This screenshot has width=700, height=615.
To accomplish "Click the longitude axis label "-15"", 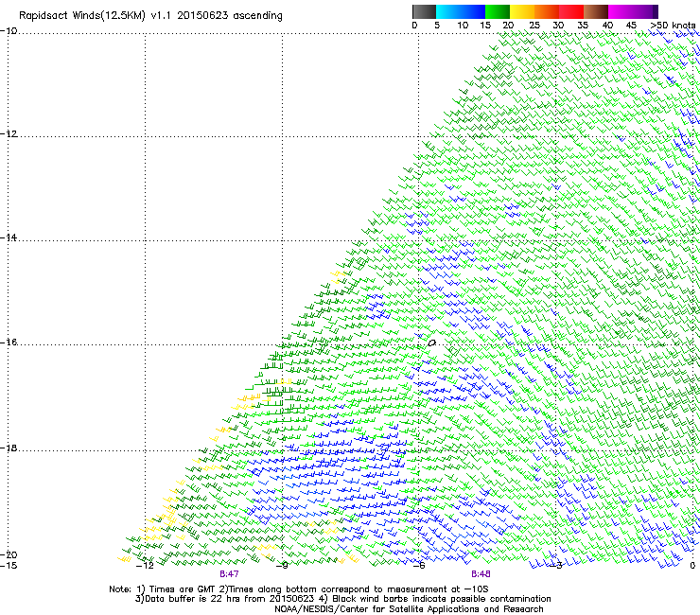I will 9,566.
